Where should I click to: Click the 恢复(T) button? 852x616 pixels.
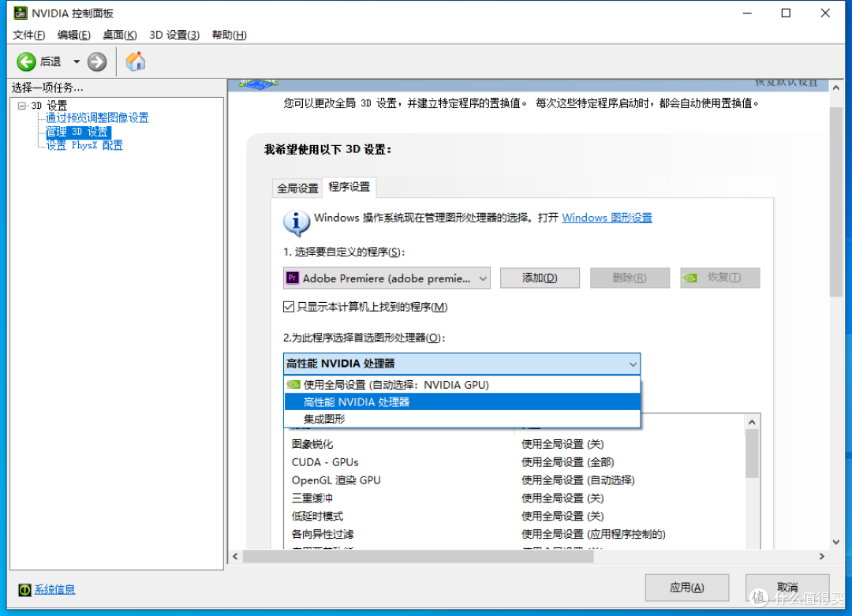(720, 278)
